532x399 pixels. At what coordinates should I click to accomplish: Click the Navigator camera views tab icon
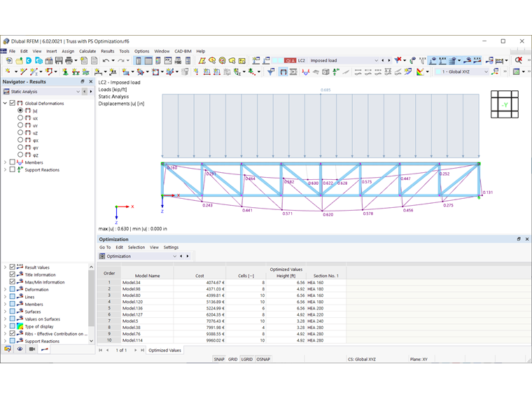[x=32, y=349]
